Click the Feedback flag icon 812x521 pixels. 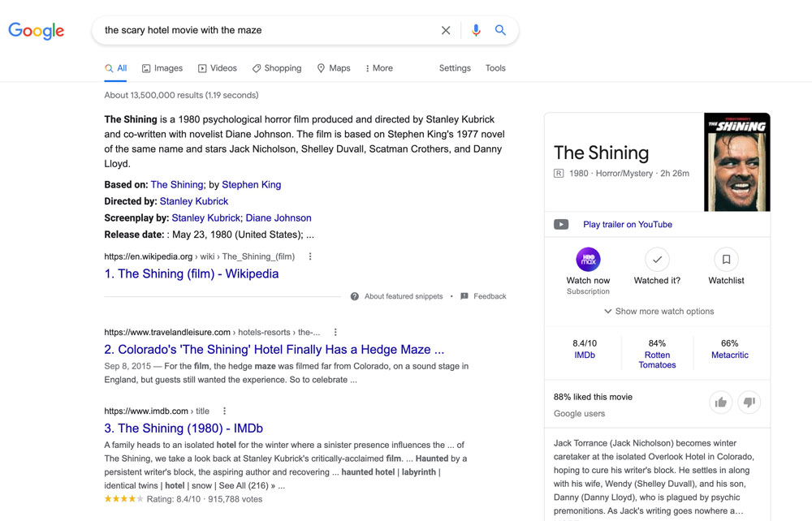[464, 296]
